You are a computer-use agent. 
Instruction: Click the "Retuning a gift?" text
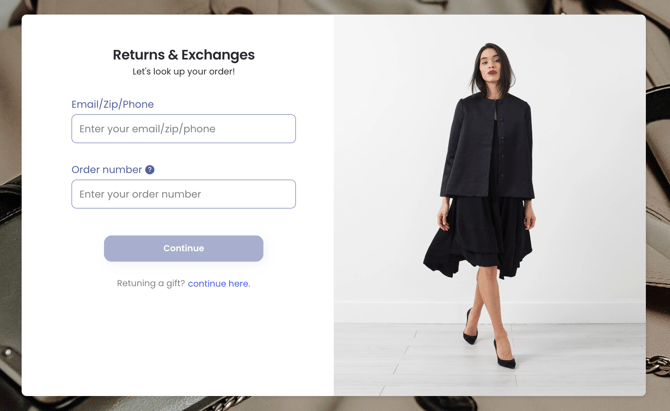[150, 284]
